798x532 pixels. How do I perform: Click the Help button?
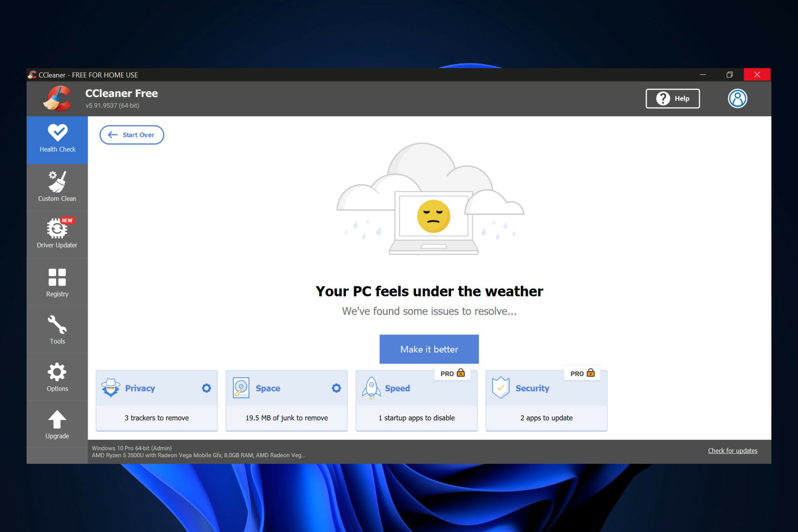672,99
